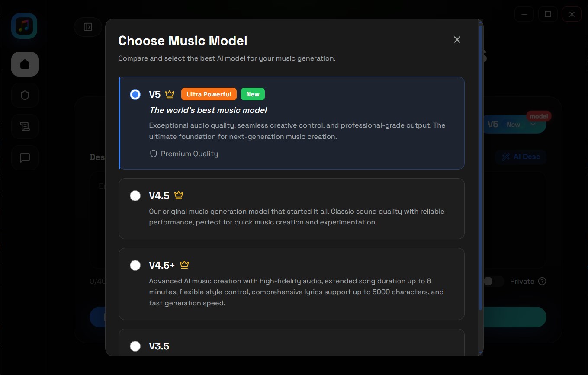
Task: Toggle the sidebar collapse icon near top
Action: pos(88,26)
